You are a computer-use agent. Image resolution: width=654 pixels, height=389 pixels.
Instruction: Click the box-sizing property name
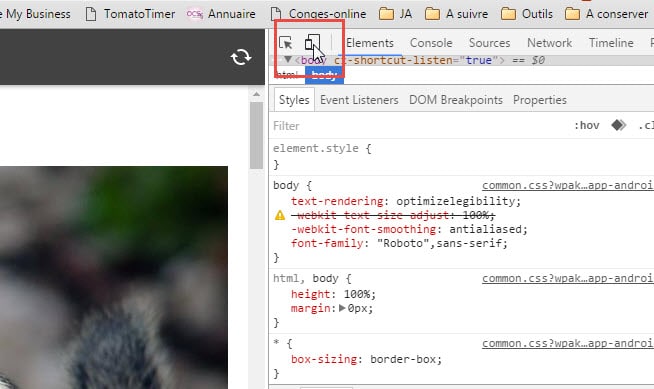click(x=324, y=359)
